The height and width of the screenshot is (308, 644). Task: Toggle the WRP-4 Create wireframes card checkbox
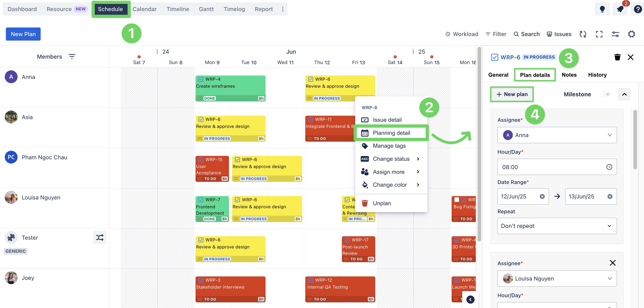(201, 79)
